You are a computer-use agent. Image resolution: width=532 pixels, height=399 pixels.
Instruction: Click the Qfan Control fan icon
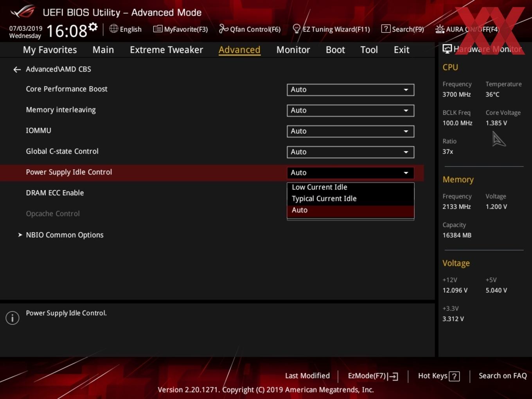click(223, 29)
